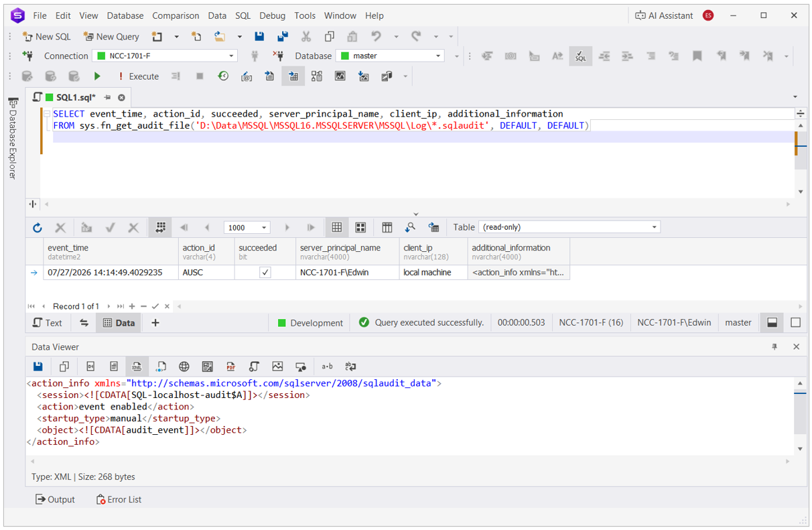Toggle the highlighted results-as-grid toolbar button

point(293,76)
